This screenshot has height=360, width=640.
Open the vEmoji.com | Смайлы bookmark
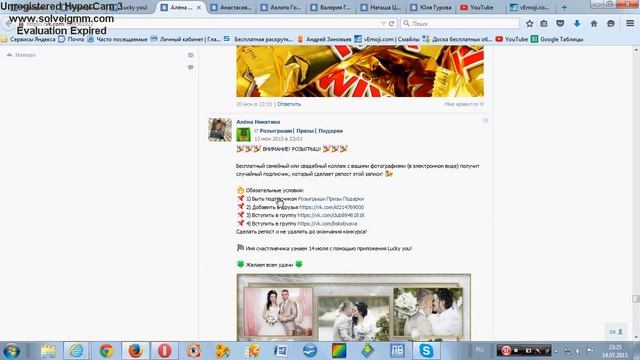[x=387, y=39]
